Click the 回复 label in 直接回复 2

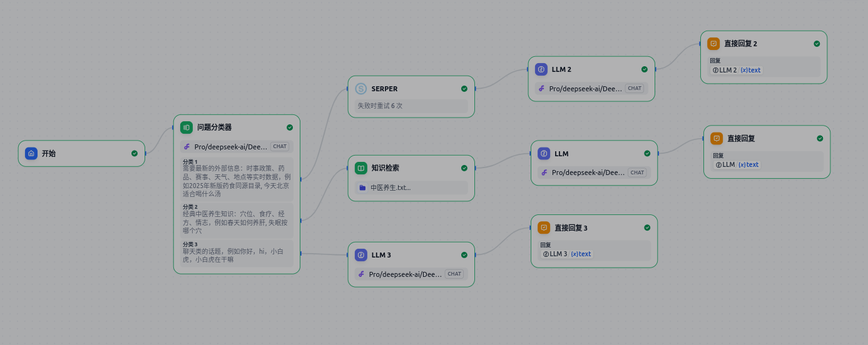[715, 61]
